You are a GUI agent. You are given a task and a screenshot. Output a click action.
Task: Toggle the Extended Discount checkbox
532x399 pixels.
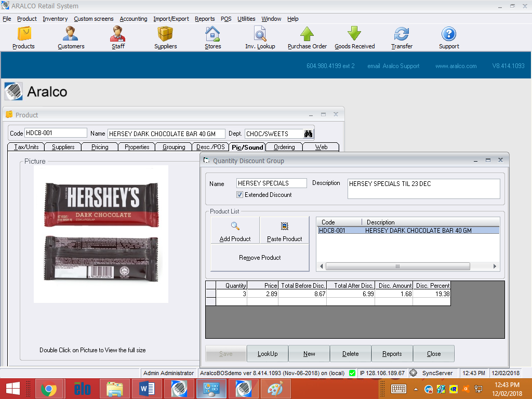click(x=240, y=195)
